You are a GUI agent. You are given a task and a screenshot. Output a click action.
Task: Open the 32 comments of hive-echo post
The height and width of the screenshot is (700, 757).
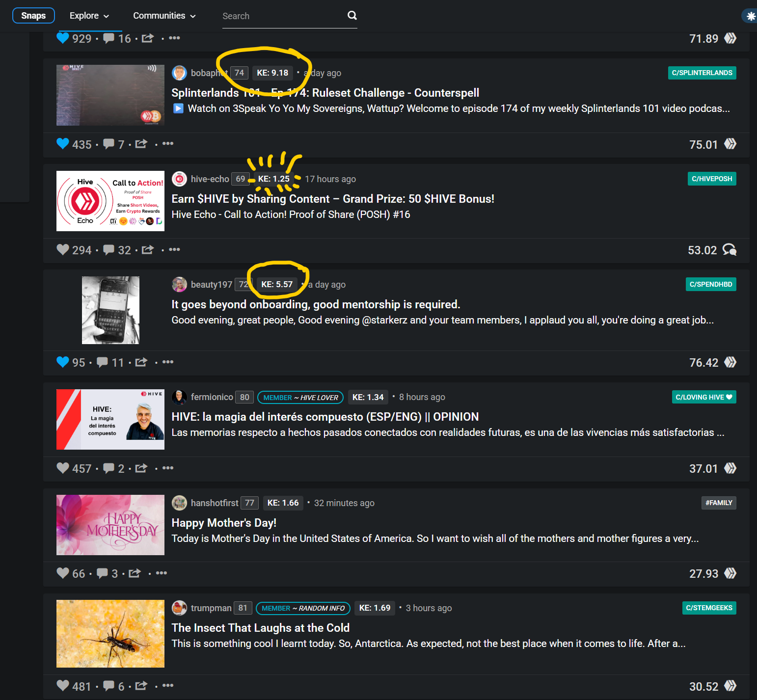(108, 249)
